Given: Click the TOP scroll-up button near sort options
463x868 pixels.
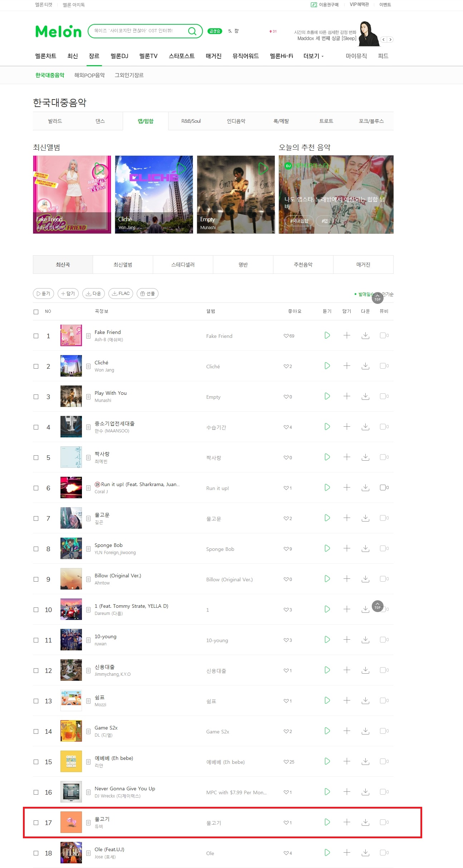Looking at the screenshot, I should [377, 298].
